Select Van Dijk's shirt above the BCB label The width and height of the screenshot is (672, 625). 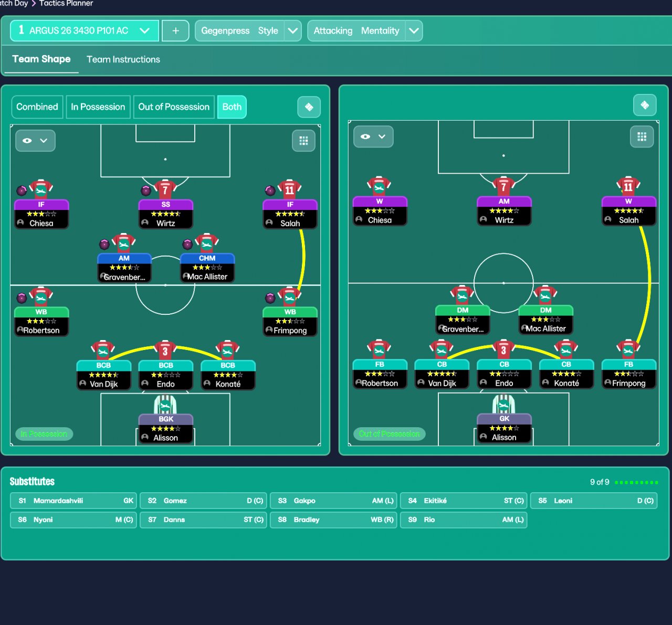point(103,350)
